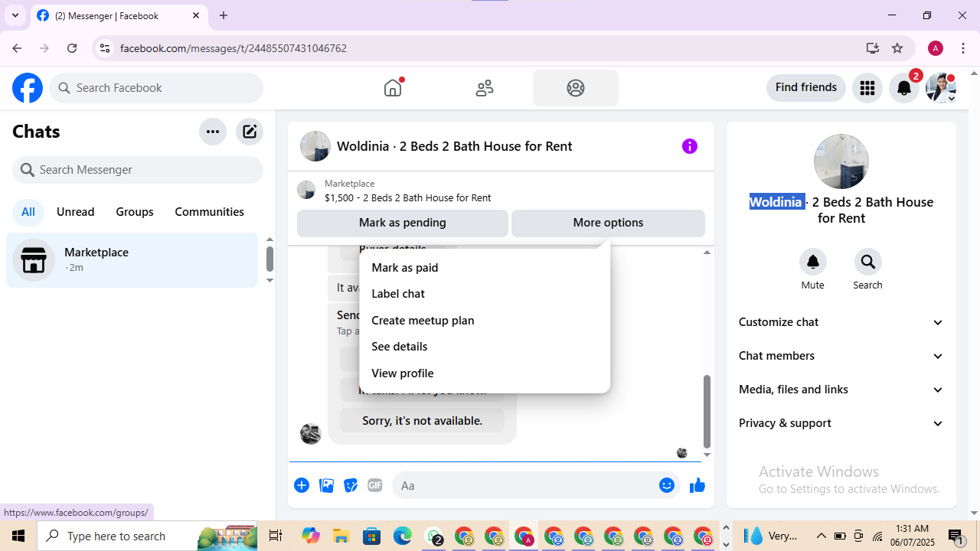Open more actions plus icon in composer

click(302, 485)
